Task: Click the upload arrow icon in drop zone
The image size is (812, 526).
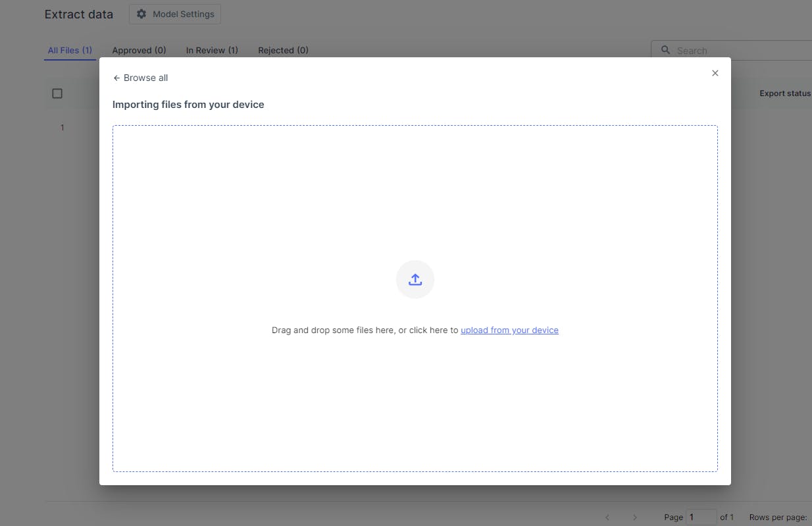Action: (x=415, y=280)
